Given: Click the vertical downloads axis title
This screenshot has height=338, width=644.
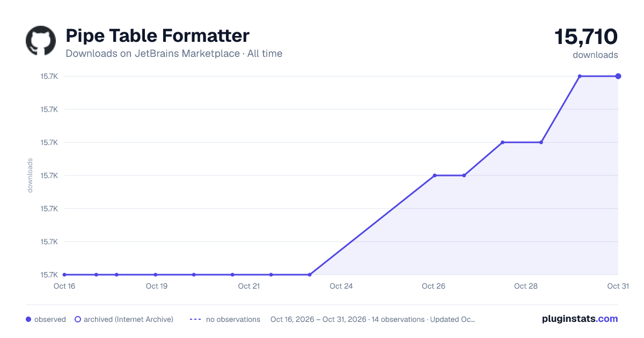Looking at the screenshot, I should [x=30, y=175].
